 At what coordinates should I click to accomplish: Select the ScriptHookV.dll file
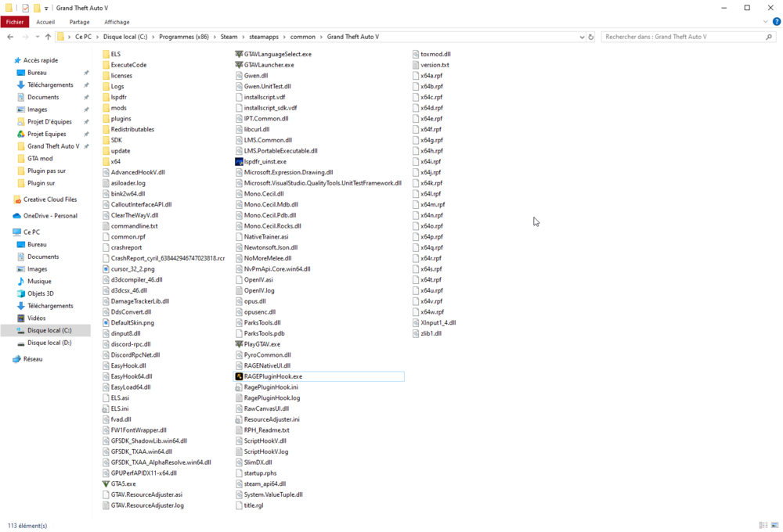click(265, 440)
